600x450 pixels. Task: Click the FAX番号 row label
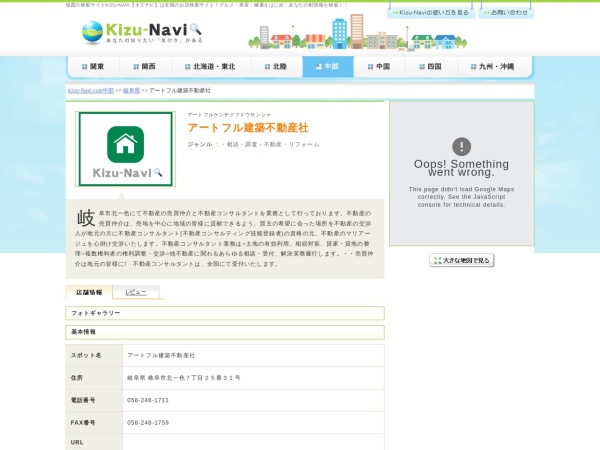tap(83, 423)
